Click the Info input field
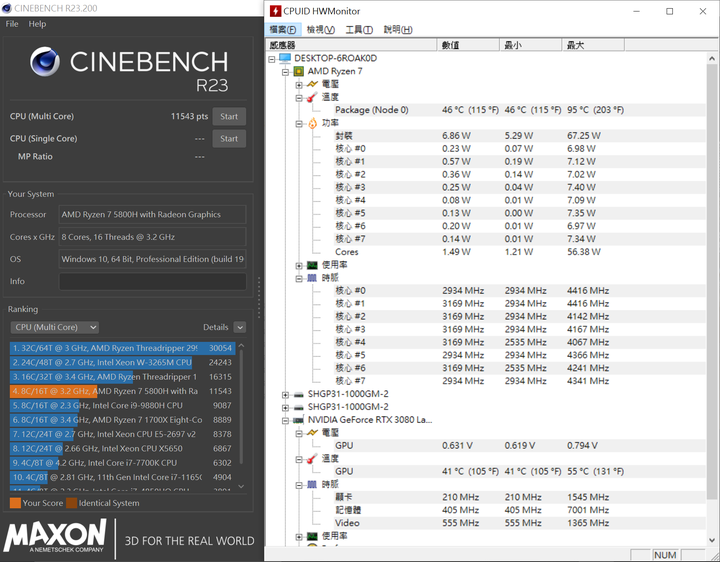 [152, 281]
